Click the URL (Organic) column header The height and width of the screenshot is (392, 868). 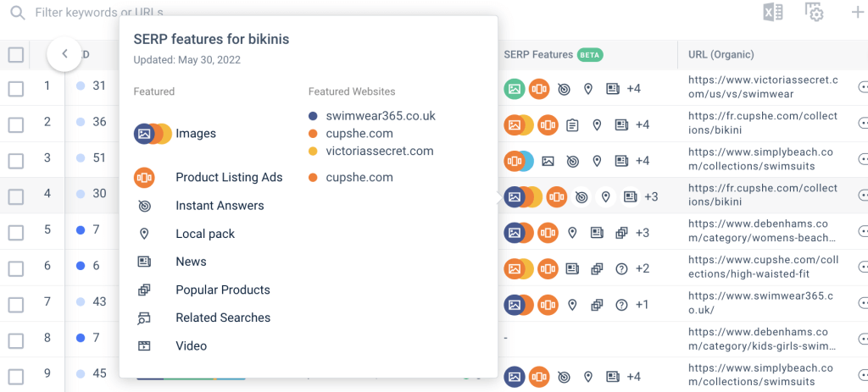coord(721,55)
